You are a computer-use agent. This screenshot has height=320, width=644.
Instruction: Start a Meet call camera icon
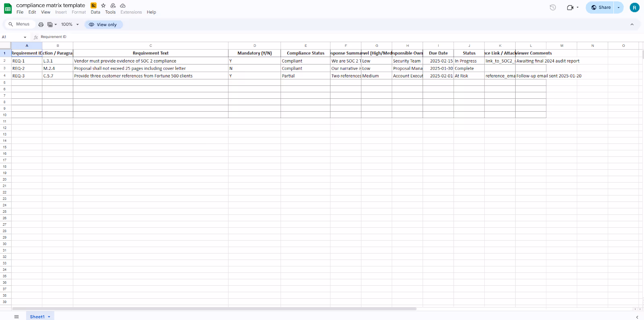pos(570,7)
